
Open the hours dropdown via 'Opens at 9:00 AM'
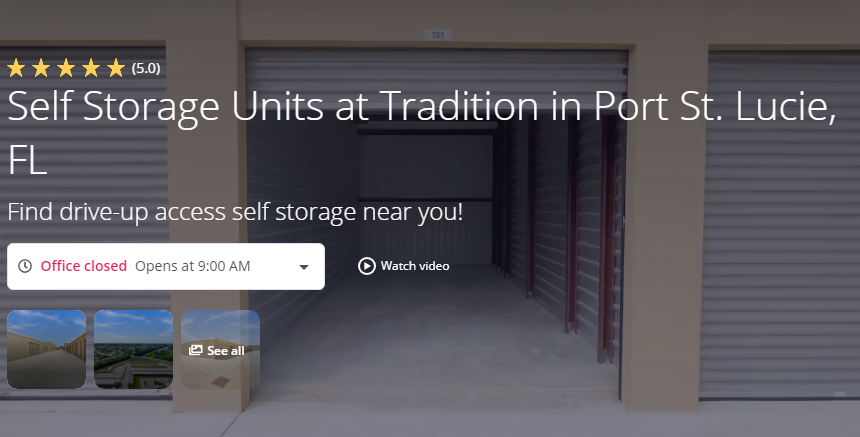[193, 266]
